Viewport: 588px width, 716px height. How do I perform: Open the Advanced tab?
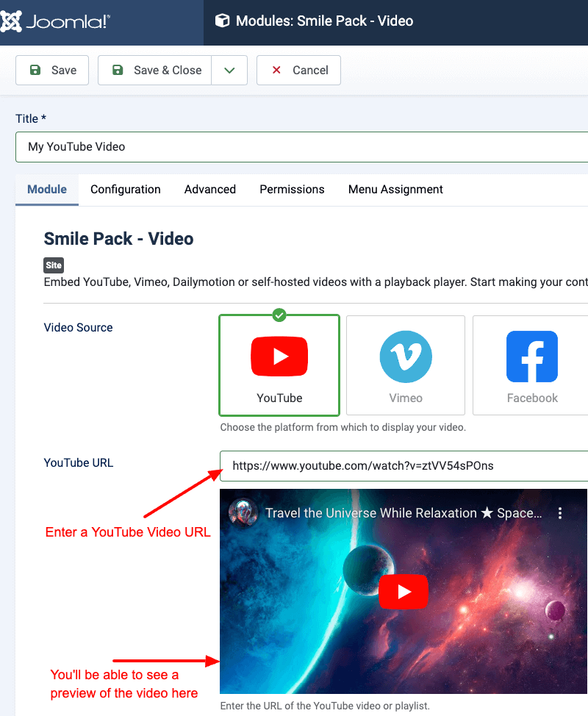click(210, 189)
